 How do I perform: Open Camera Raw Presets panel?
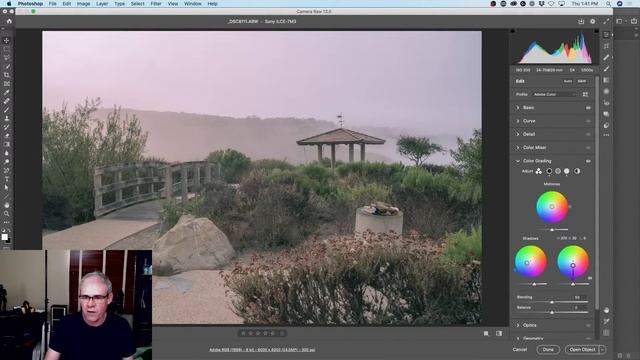coord(607,125)
